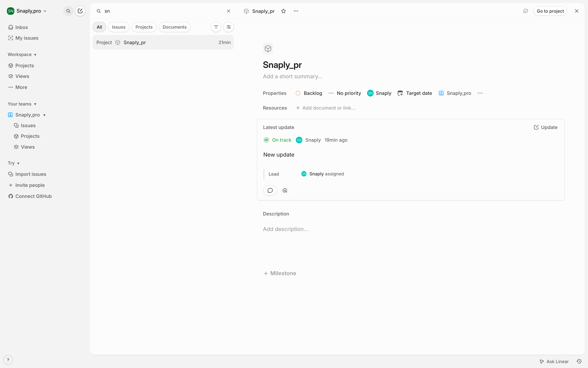Viewport: 588px width, 368px height.
Task: Open Projects under Snaply,pro team
Action: coord(27,136)
